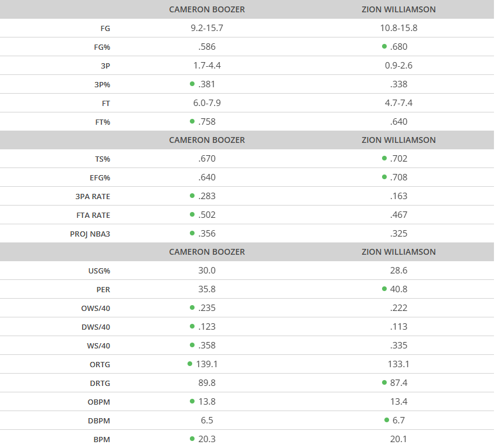Click Boozer's DBPM value 6.5
This screenshot has height=448, width=501.
(207, 420)
